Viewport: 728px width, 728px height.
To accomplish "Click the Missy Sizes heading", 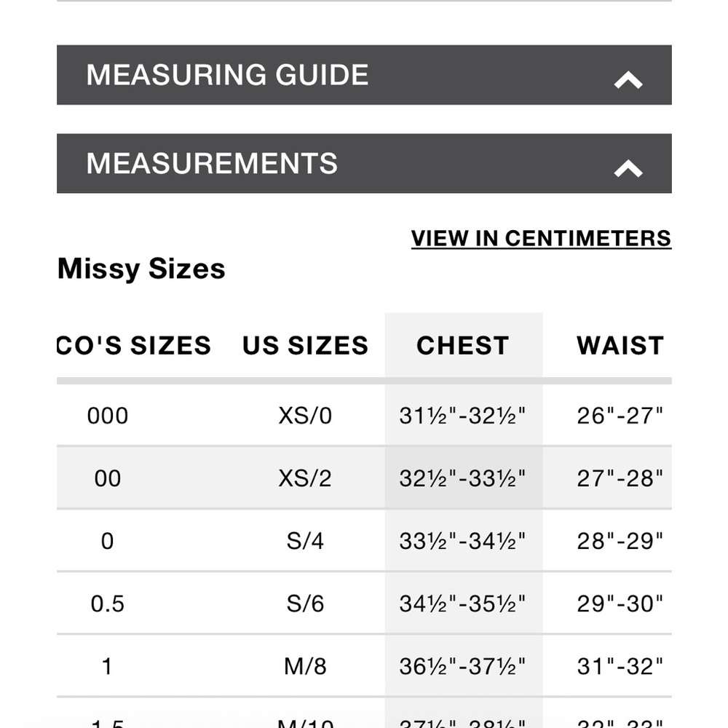I will click(x=141, y=269).
